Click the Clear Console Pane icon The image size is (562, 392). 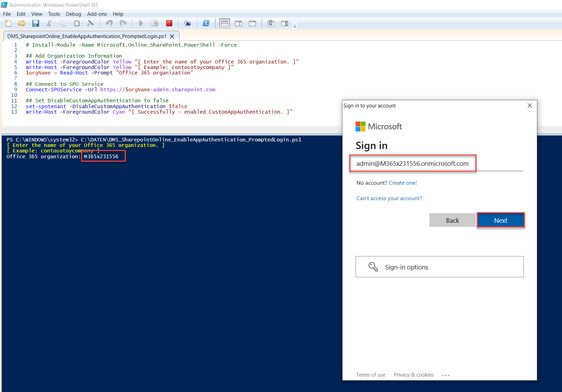coord(90,23)
